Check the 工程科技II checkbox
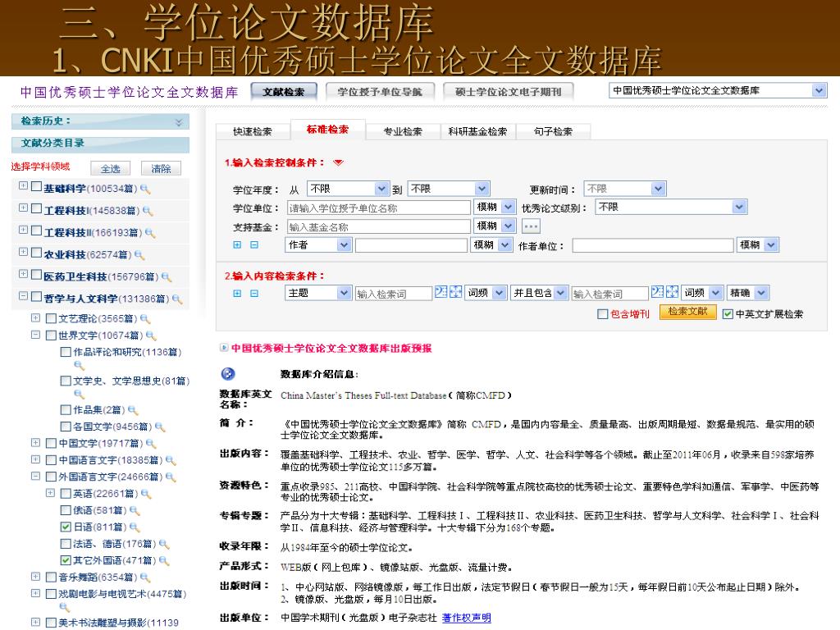This screenshot has height=630, width=840. 36,231
